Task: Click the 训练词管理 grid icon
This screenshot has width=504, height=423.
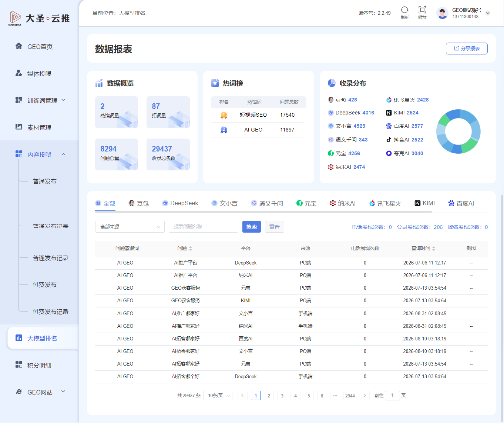Action: coord(19,100)
